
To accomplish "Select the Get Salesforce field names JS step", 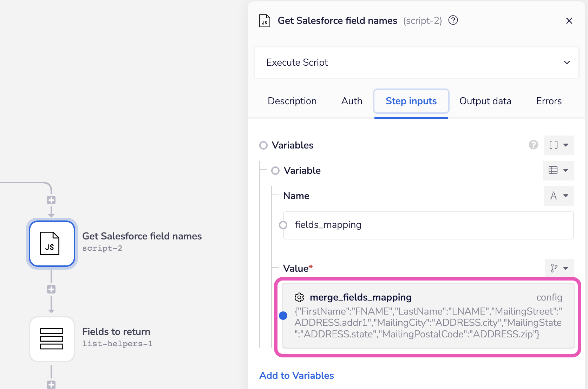I will pos(52,244).
